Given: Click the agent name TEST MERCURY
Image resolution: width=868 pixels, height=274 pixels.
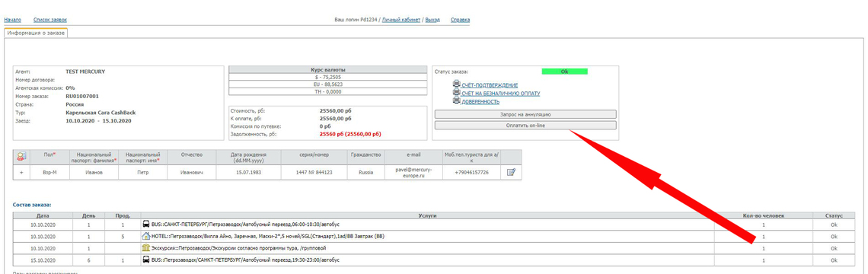Looking at the screenshot, I should pyautogui.click(x=85, y=72).
